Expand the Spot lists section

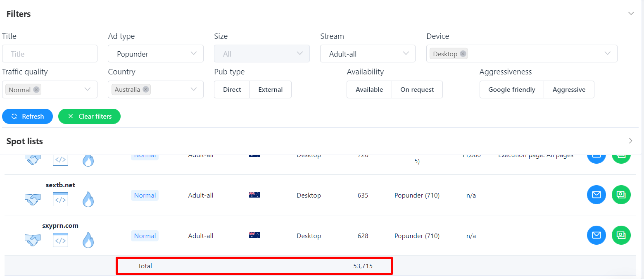click(x=631, y=141)
